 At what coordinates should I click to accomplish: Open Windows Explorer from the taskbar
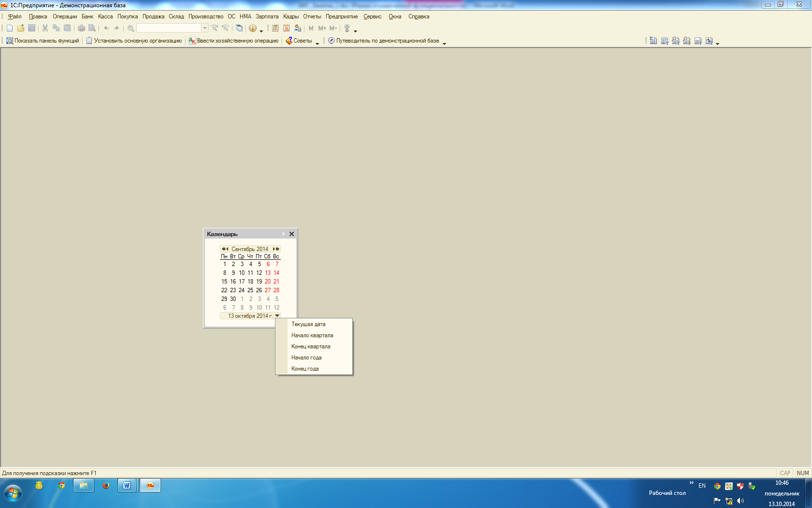pos(84,485)
